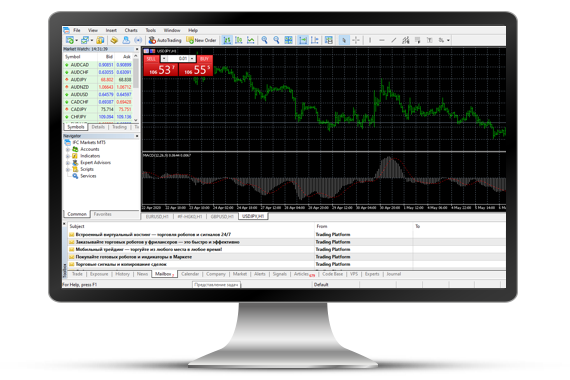
Task: Open the objects dropdown arrow in toolbar
Action: [x=448, y=40]
